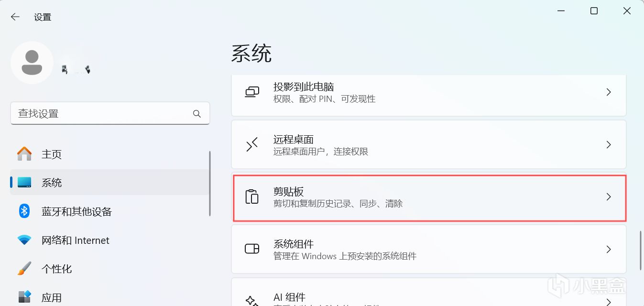Expand 系统组件 using its chevron
Image resolution: width=644 pixels, height=306 pixels.
tap(609, 249)
